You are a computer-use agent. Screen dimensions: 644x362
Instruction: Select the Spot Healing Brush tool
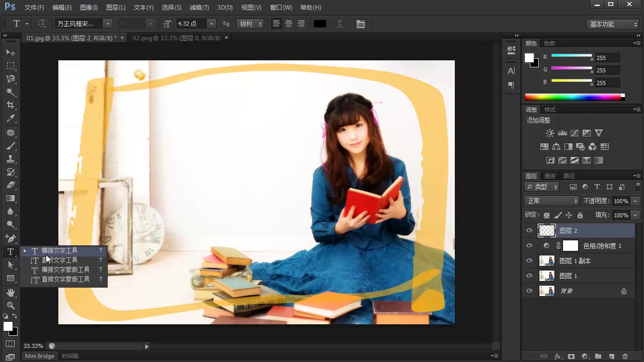click(10, 133)
